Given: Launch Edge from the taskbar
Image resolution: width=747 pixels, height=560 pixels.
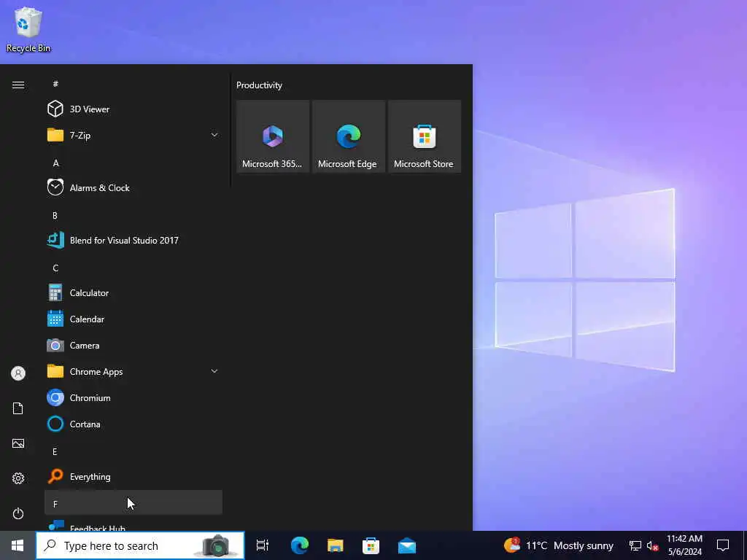Looking at the screenshot, I should coord(300,545).
